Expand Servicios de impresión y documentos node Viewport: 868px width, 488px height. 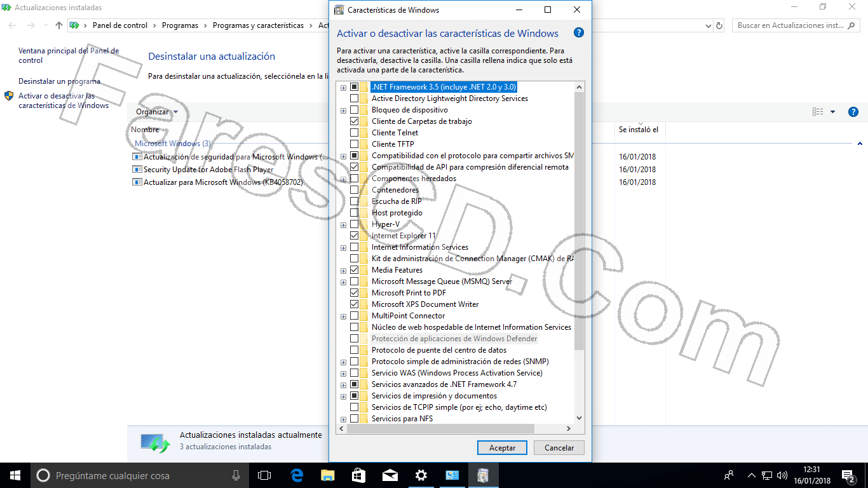344,396
